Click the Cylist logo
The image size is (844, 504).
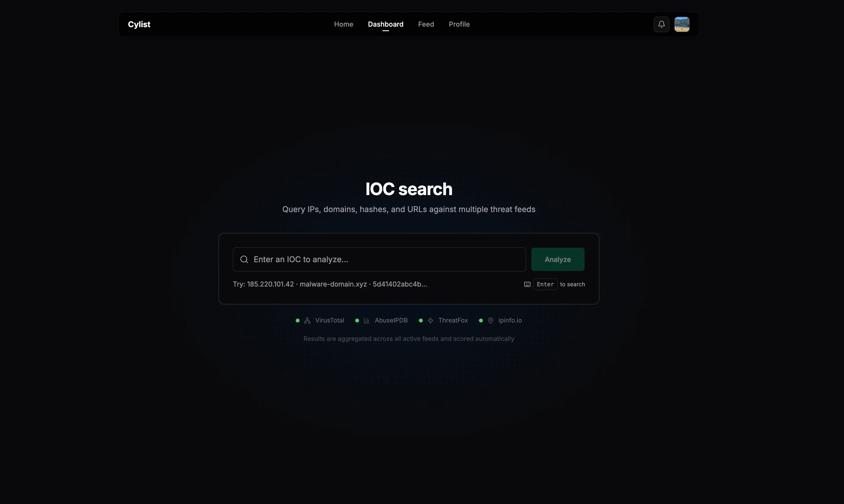point(139,24)
